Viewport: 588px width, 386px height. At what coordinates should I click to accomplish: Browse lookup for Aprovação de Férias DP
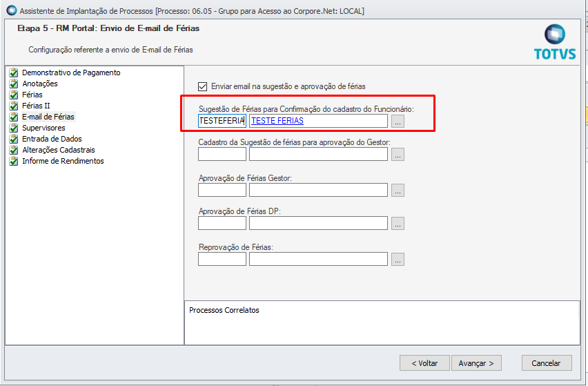tap(398, 223)
